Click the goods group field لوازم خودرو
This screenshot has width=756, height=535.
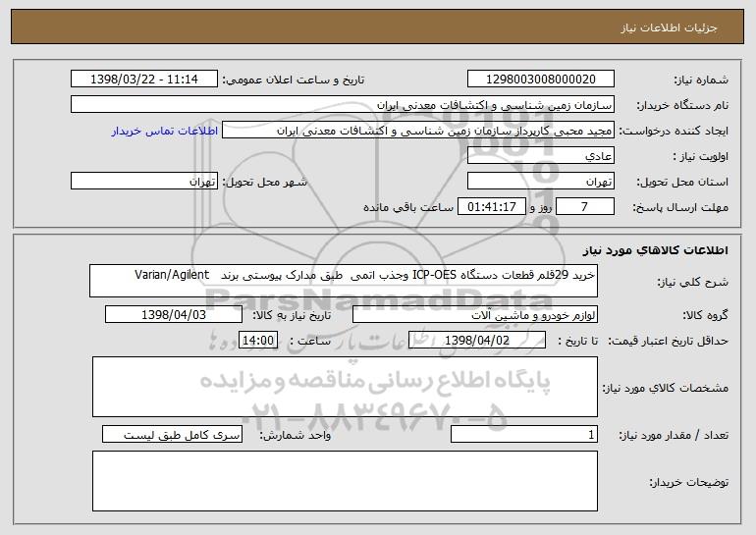(x=475, y=315)
